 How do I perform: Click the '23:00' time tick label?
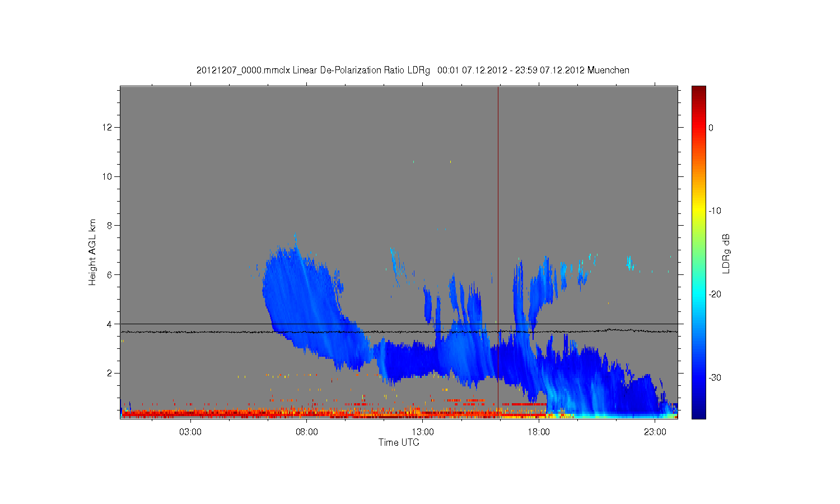click(655, 432)
